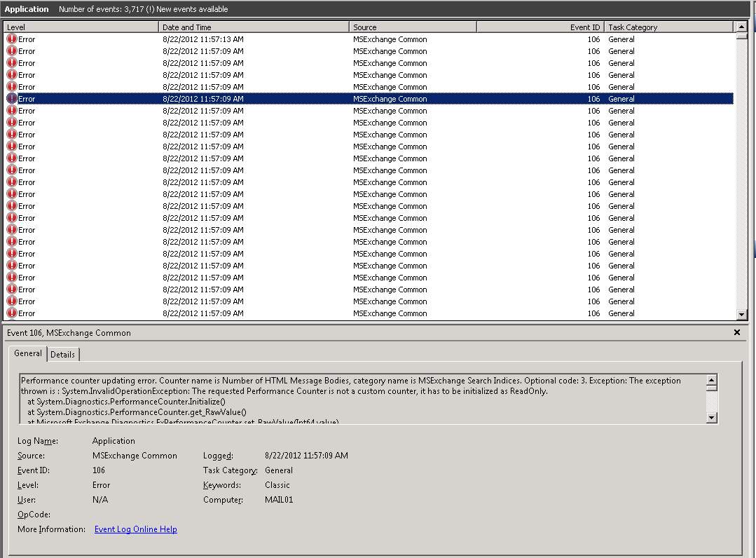Click the error icon in the highlighted event row
Viewport: 756px width, 558px height.
tap(12, 98)
